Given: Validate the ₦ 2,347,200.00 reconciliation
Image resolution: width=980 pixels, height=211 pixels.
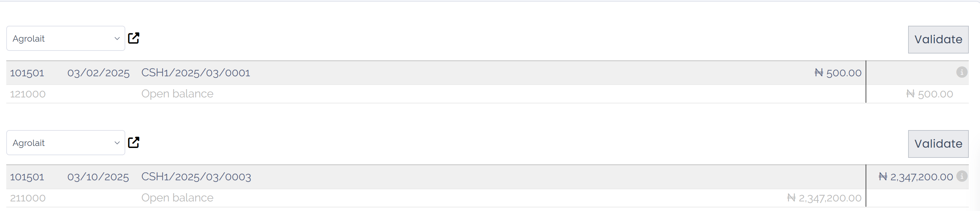Looking at the screenshot, I should [x=938, y=144].
